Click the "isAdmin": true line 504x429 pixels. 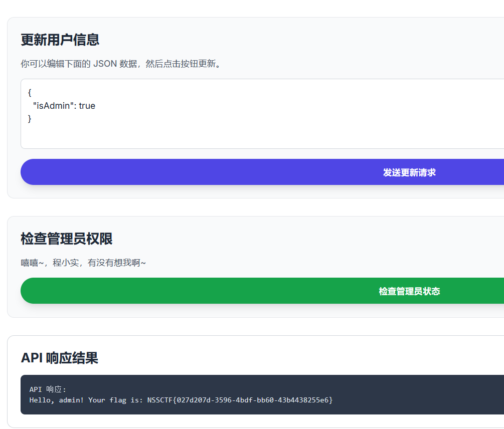(x=64, y=106)
